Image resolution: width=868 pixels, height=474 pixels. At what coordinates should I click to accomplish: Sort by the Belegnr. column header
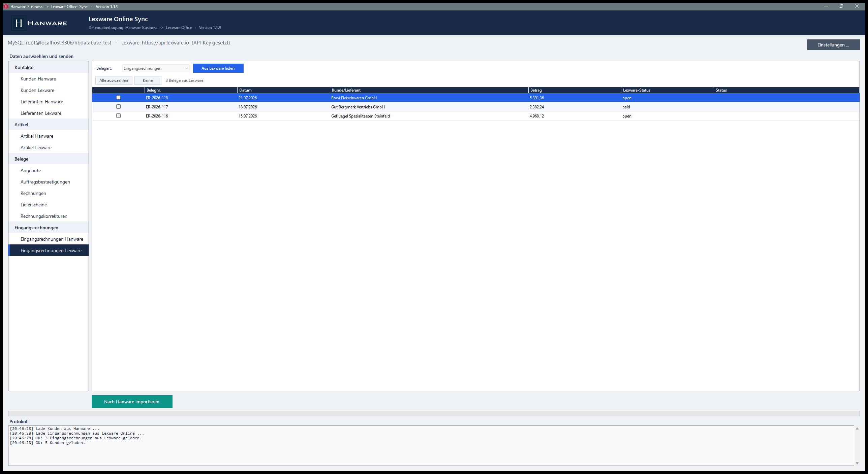[191, 90]
